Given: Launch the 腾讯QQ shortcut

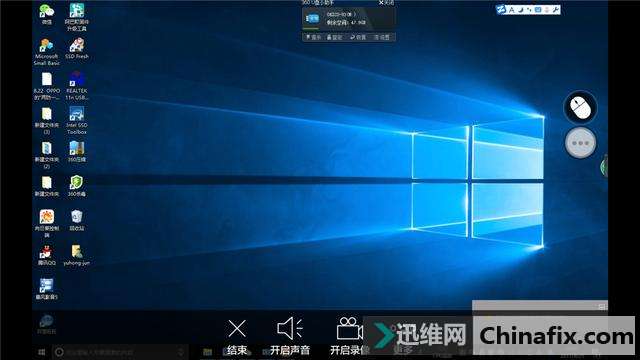Looking at the screenshot, I should point(47,256).
